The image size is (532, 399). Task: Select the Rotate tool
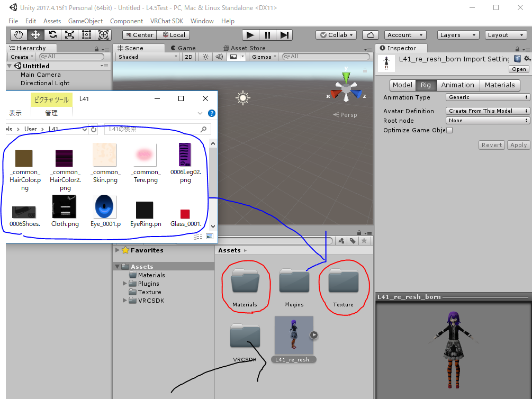[x=52, y=35]
